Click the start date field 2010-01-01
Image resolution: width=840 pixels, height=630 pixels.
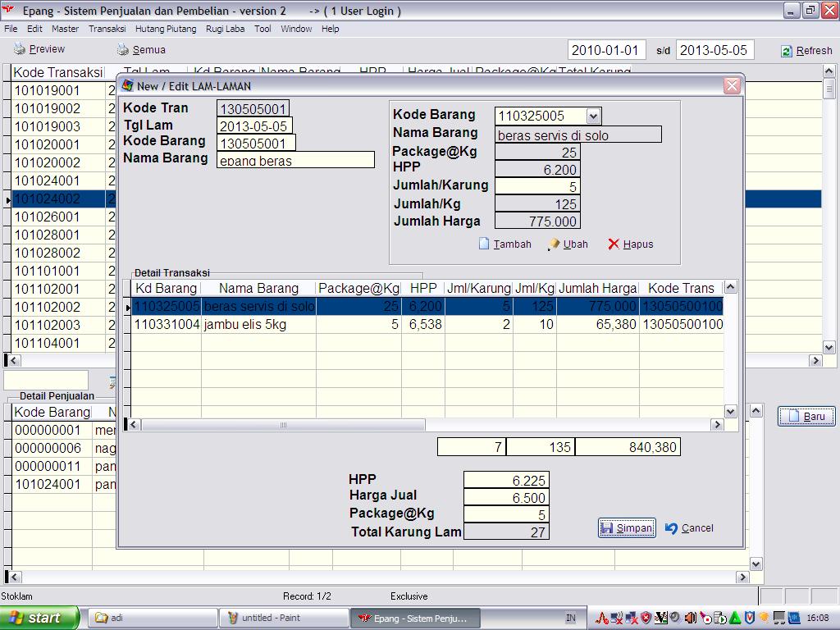click(x=606, y=50)
